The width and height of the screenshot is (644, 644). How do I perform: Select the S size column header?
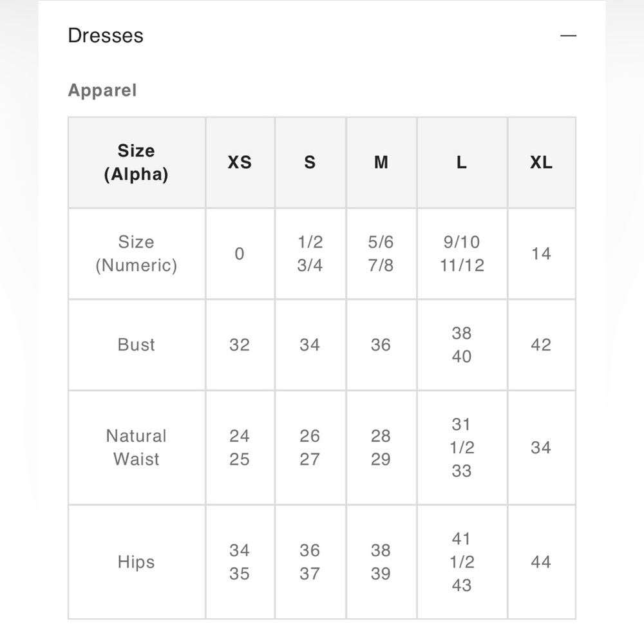click(310, 163)
